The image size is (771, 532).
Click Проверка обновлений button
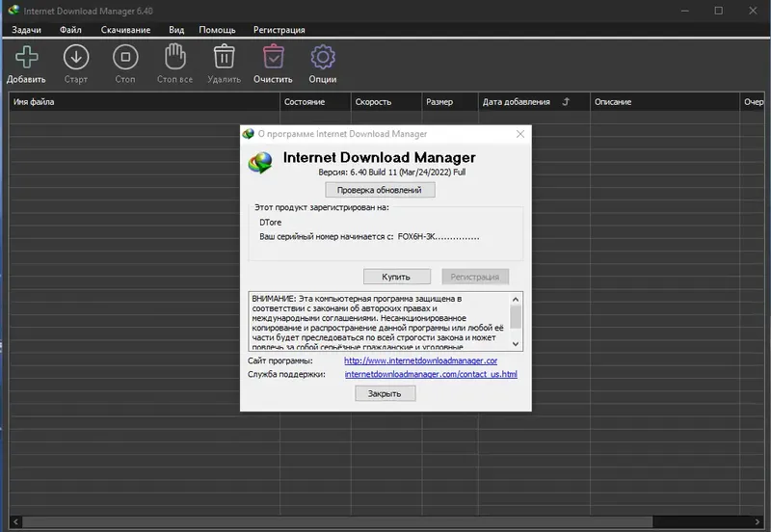[x=380, y=190]
